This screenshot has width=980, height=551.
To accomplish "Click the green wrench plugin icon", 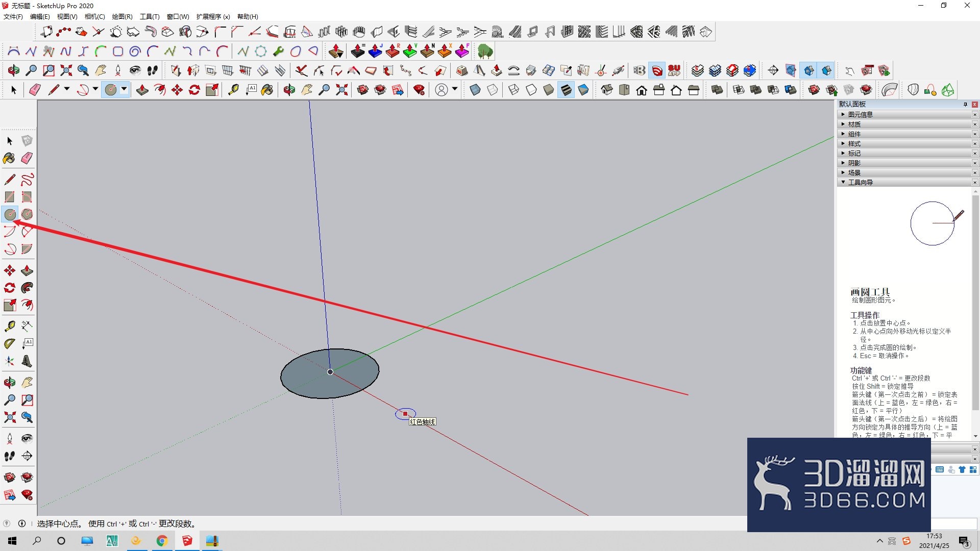I will point(278,51).
